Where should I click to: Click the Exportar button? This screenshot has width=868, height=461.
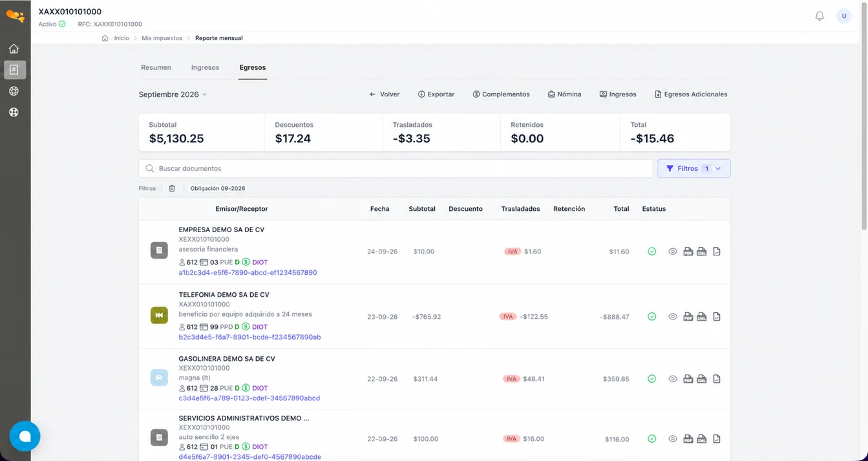(436, 94)
